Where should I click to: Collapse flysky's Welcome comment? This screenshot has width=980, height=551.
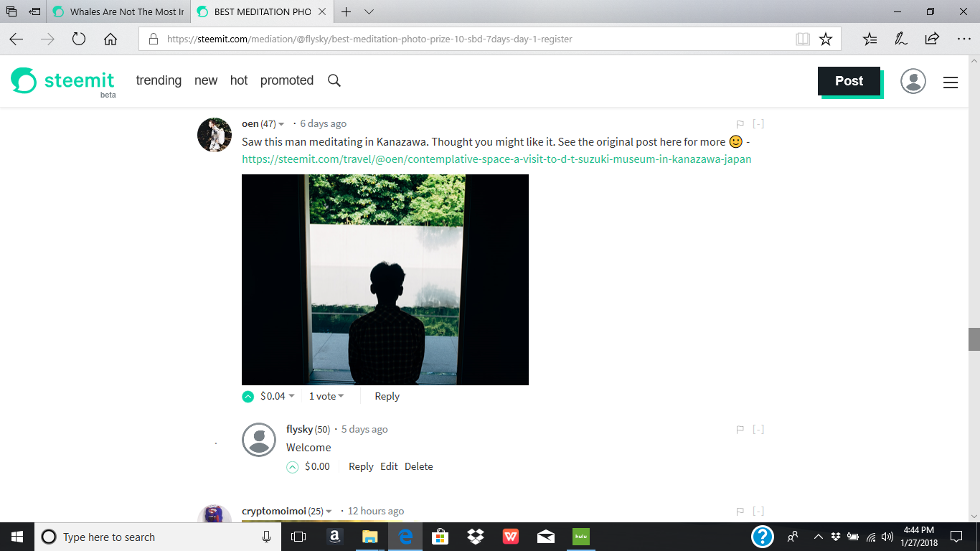click(758, 428)
